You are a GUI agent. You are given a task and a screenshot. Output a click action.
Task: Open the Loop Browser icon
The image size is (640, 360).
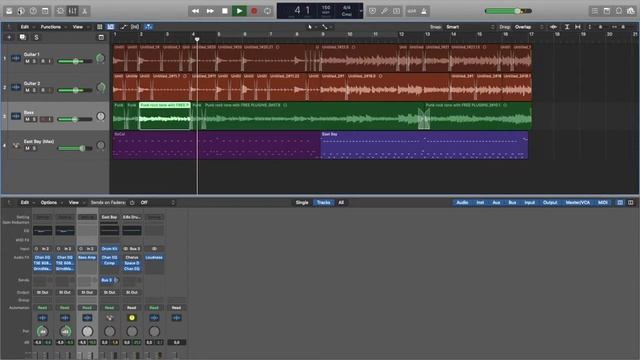619,11
